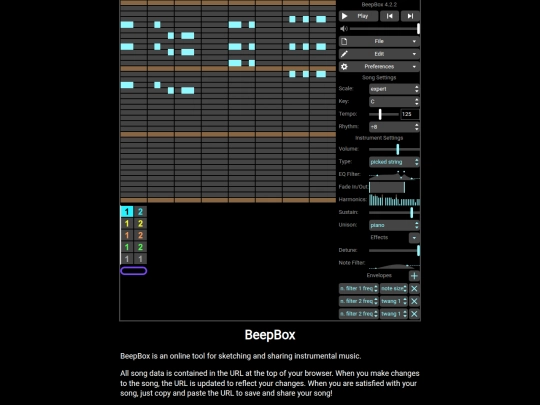540x405 pixels.
Task: Click the pencil icon on the Edit menu
Action: [x=344, y=54]
